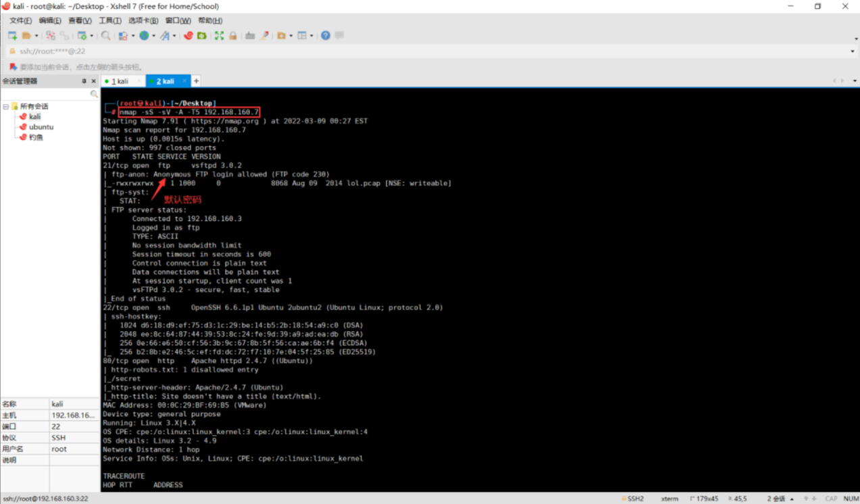Expand the 2 会话 arrow in status bar
860x504 pixels.
coord(792,499)
